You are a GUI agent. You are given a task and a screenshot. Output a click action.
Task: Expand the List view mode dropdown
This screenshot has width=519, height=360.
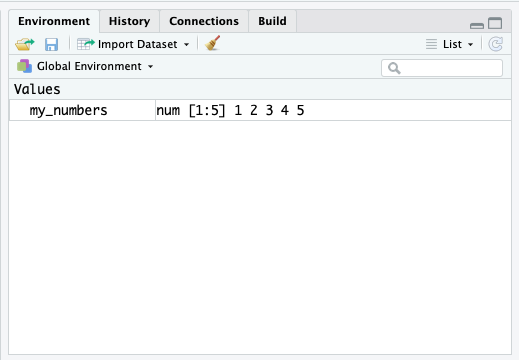[x=470, y=44]
